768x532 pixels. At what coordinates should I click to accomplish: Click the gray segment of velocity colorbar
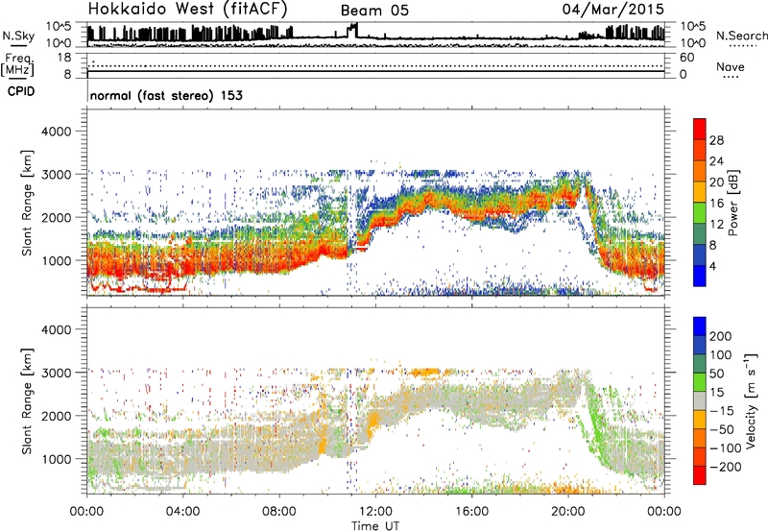700,400
